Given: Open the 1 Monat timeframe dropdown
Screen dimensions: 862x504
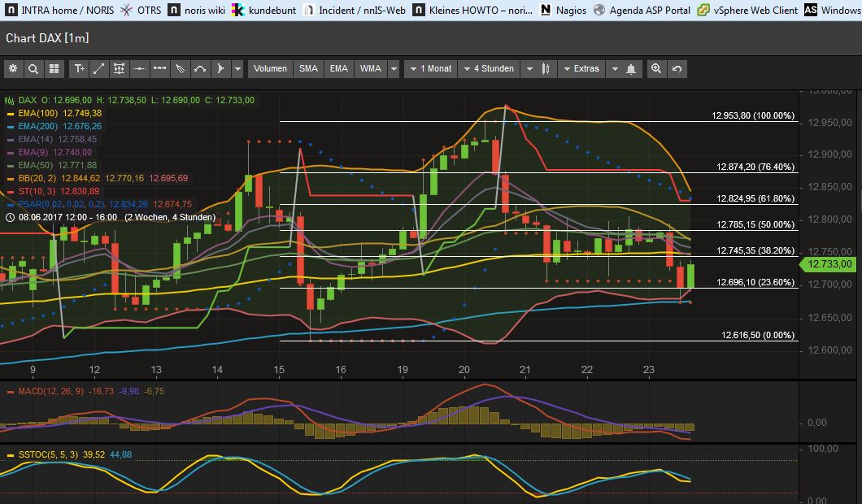Looking at the screenshot, I should point(430,69).
